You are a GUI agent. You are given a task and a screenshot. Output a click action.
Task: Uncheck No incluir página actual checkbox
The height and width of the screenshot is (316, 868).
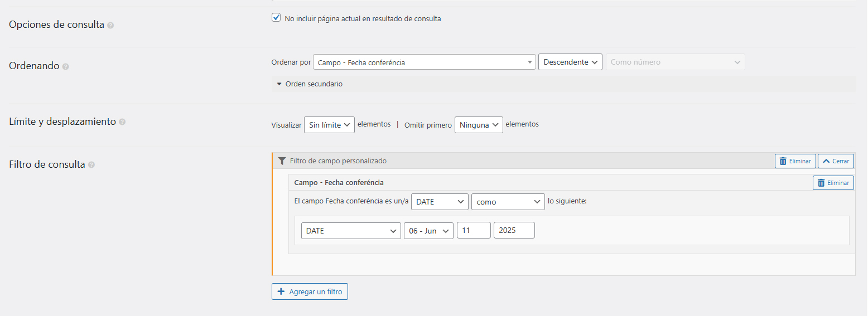coord(276,18)
